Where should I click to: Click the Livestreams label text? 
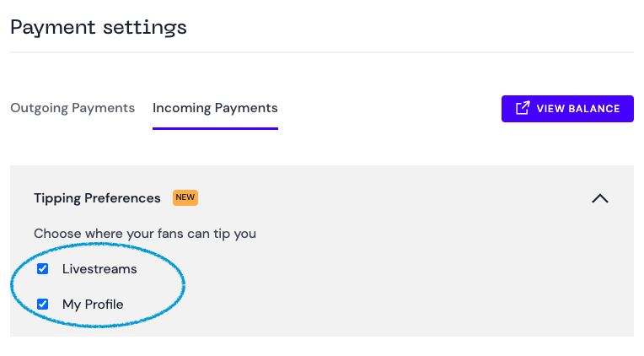coord(99,269)
